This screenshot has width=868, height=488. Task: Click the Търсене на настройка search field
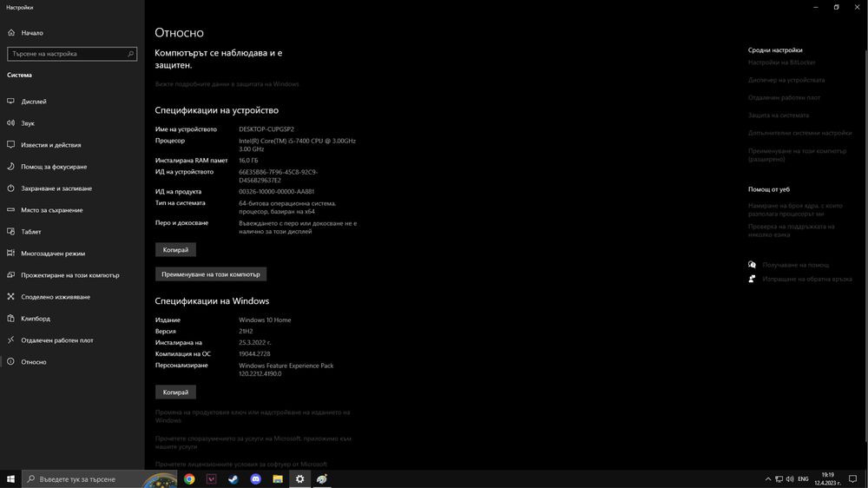click(x=72, y=54)
